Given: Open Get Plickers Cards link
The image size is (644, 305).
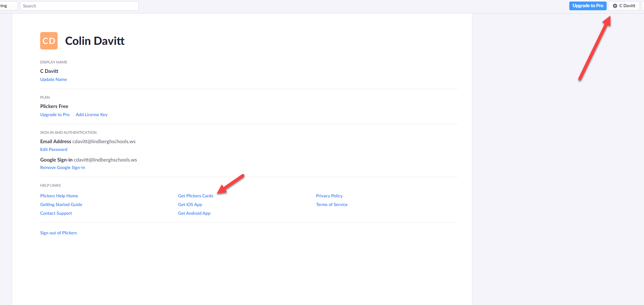Looking at the screenshot, I should pos(196,196).
